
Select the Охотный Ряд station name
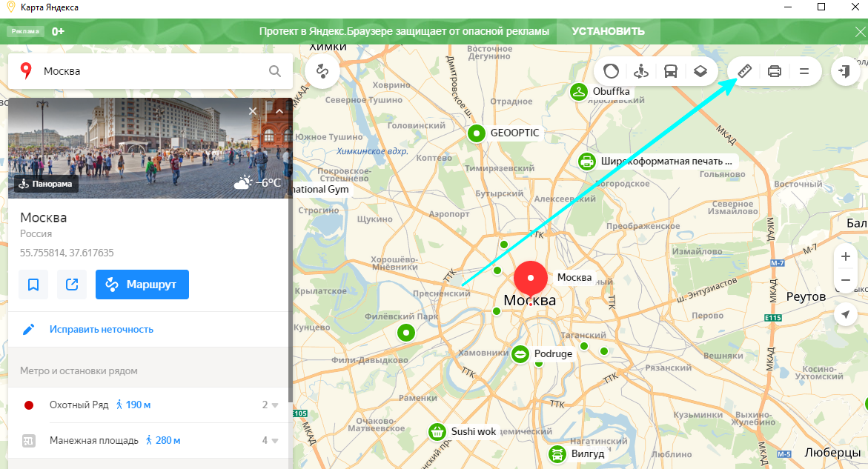tap(79, 405)
